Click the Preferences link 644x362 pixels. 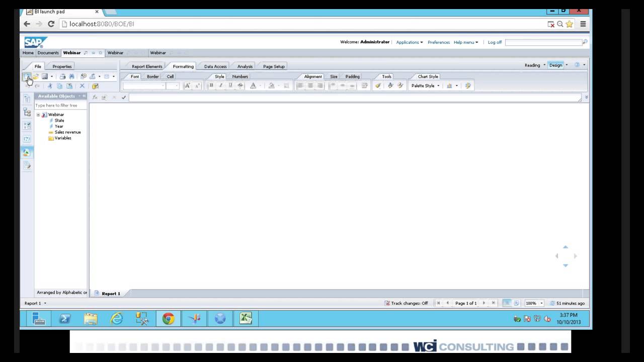tap(439, 42)
